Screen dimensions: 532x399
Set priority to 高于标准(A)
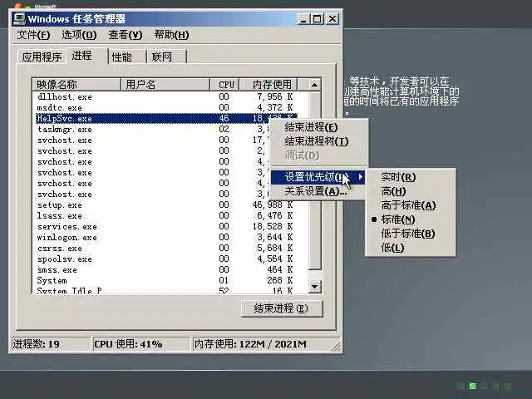point(411,205)
